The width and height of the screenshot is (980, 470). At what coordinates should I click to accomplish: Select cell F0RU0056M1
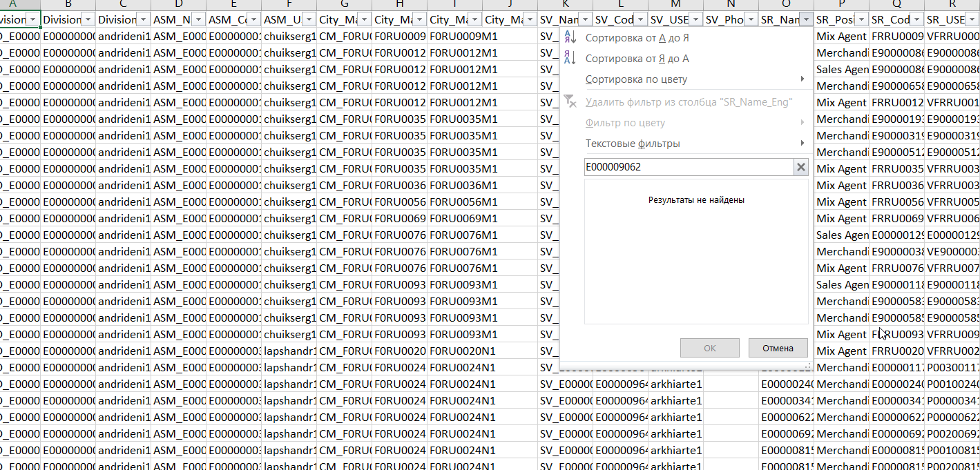click(x=455, y=202)
